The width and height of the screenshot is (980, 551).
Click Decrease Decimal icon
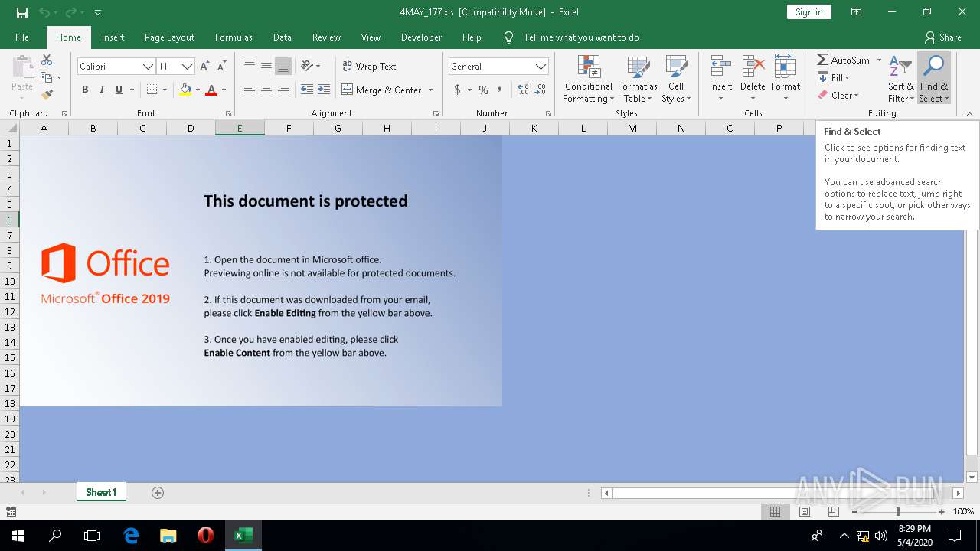[x=541, y=90]
